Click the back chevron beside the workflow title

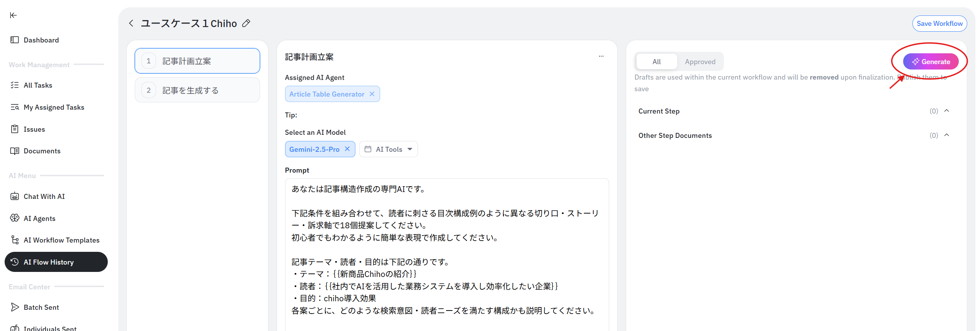131,24
